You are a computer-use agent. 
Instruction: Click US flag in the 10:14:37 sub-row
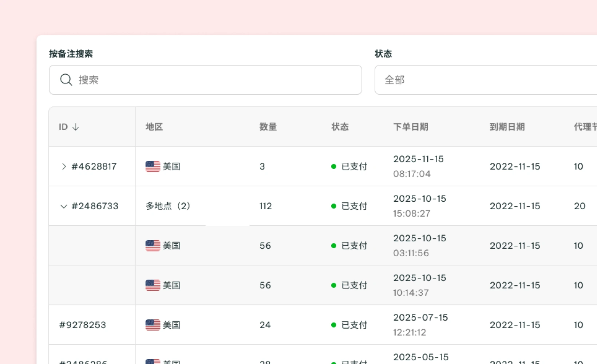[153, 285]
